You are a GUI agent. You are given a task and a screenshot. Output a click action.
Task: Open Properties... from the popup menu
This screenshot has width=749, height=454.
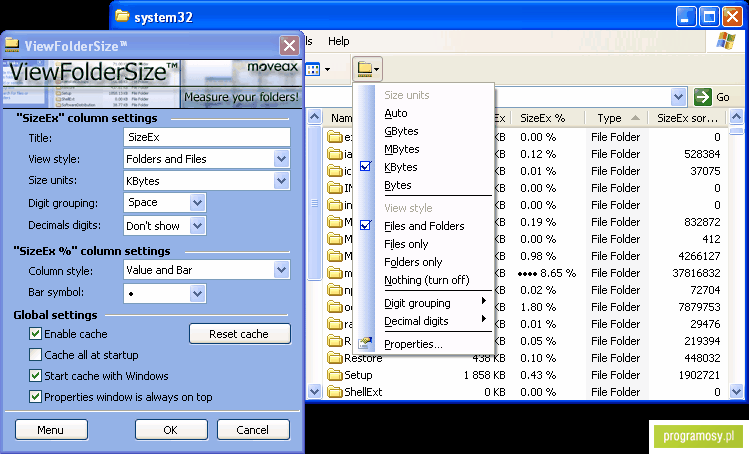pyautogui.click(x=413, y=344)
